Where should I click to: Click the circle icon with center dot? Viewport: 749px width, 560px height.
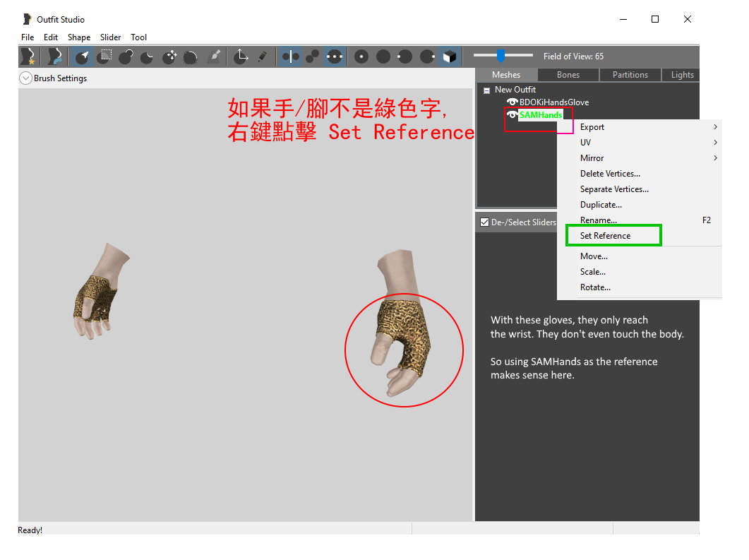[361, 57]
